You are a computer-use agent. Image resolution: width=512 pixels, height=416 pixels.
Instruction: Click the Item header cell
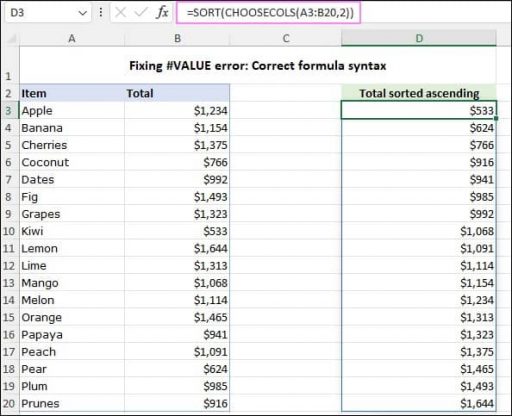tap(72, 93)
